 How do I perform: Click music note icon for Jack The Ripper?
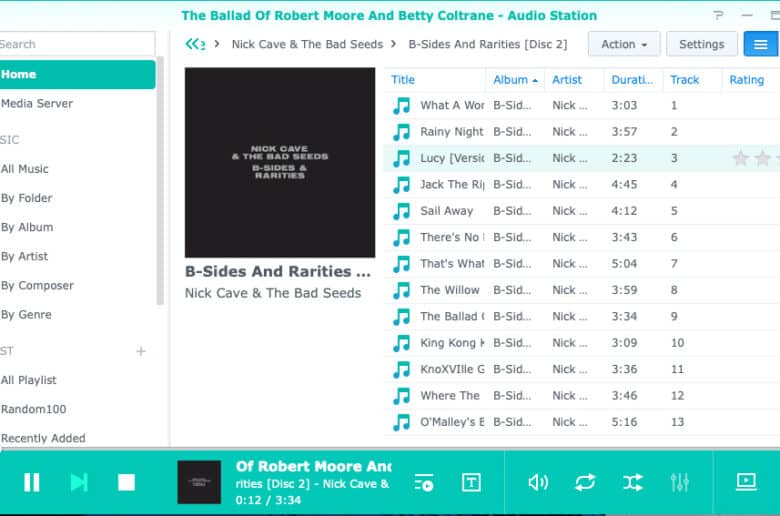401,185
